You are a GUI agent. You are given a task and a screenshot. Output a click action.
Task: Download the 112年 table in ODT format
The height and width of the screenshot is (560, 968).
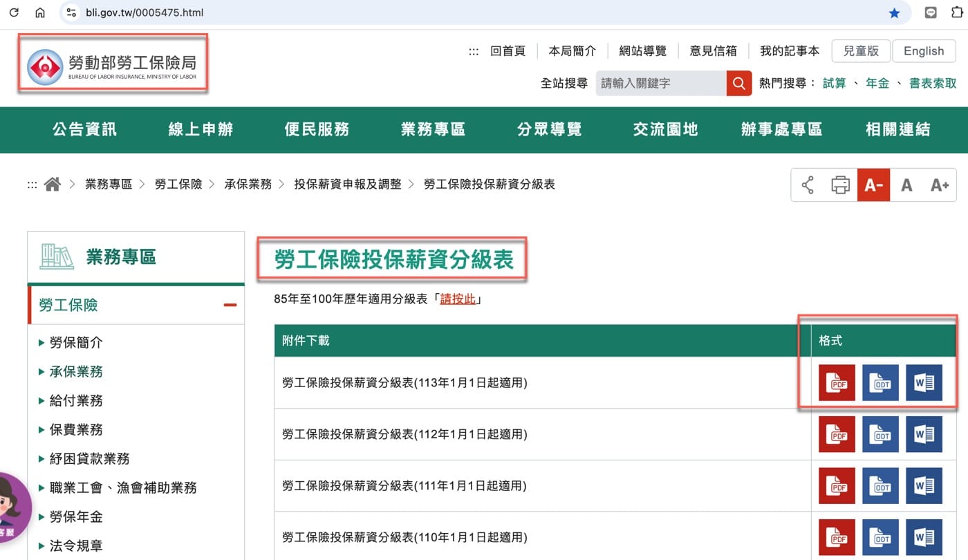pos(880,434)
